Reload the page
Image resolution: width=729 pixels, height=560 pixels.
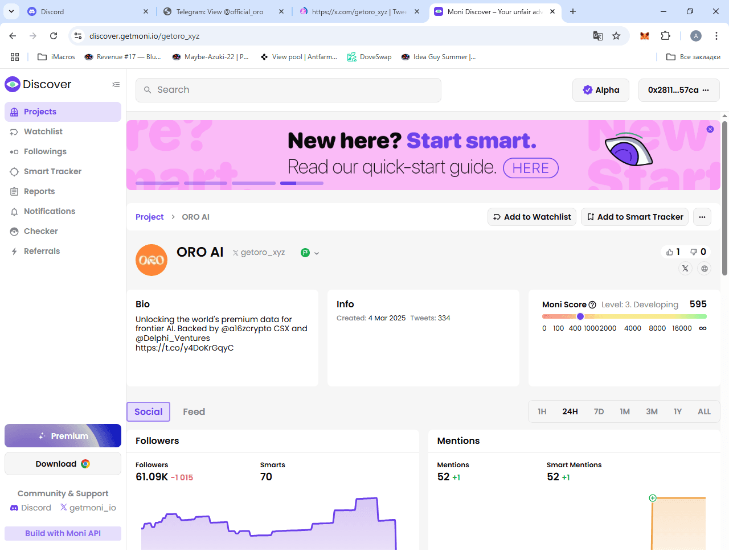(54, 36)
